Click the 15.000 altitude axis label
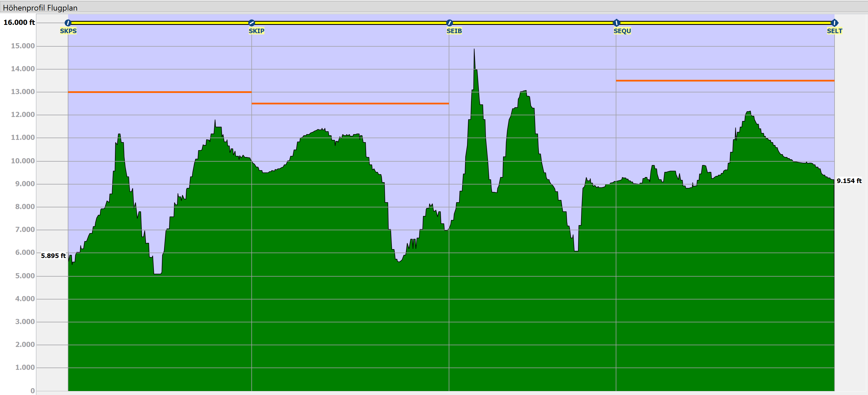Image resolution: width=868 pixels, height=395 pixels. pyautogui.click(x=23, y=46)
